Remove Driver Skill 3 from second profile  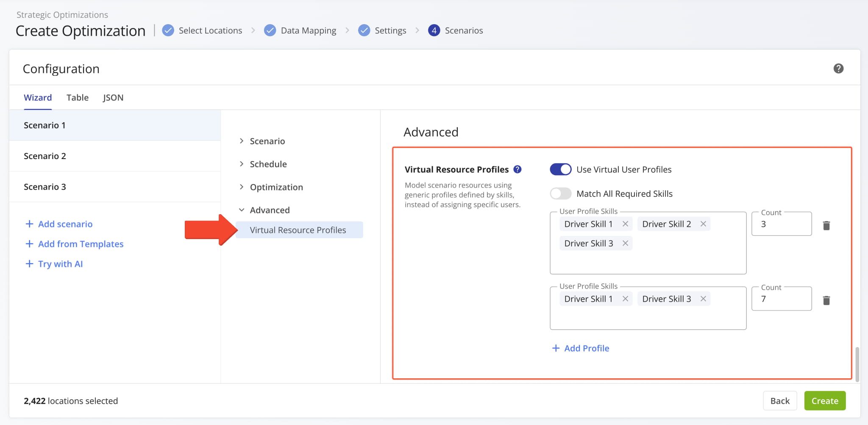[703, 298]
